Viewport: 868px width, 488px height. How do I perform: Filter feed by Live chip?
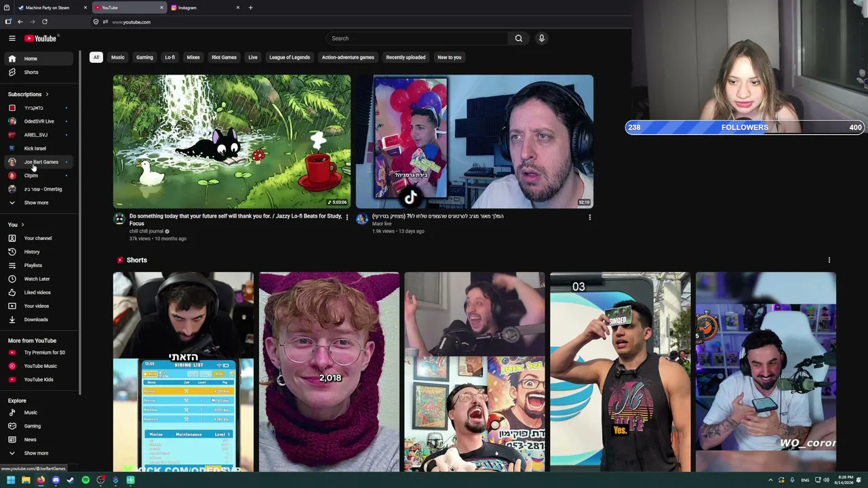(253, 57)
